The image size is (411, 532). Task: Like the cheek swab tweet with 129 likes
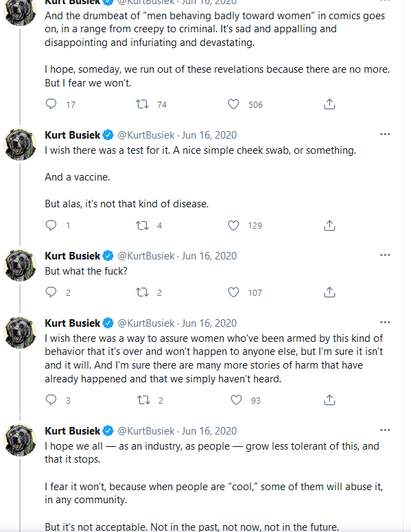tap(233, 225)
